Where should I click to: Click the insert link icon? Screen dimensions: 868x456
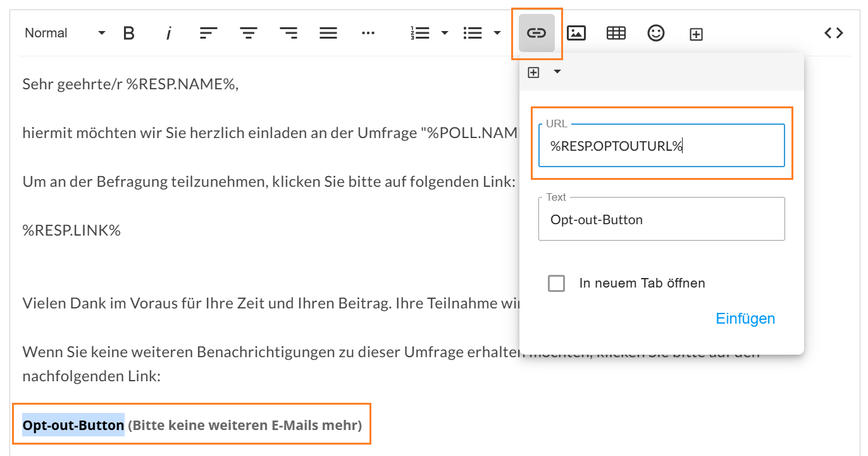tap(536, 33)
